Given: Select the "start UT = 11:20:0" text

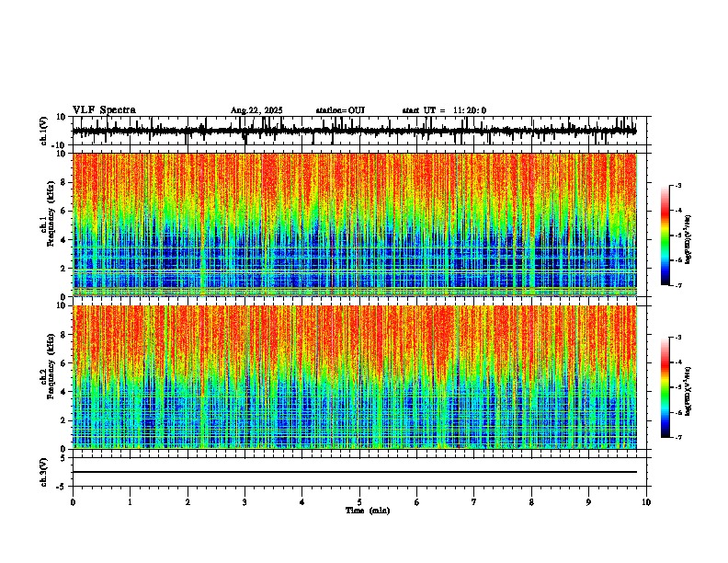Looking at the screenshot, I should [x=444, y=110].
